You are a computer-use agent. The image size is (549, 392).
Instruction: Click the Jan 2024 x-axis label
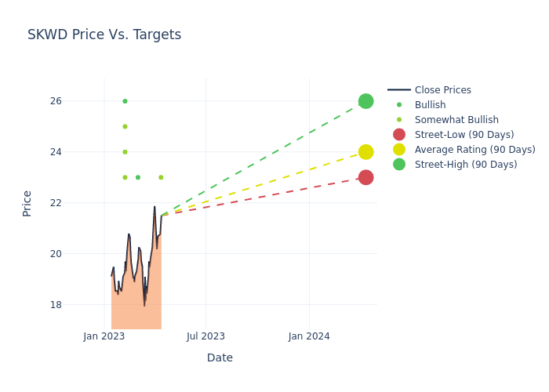(309, 336)
